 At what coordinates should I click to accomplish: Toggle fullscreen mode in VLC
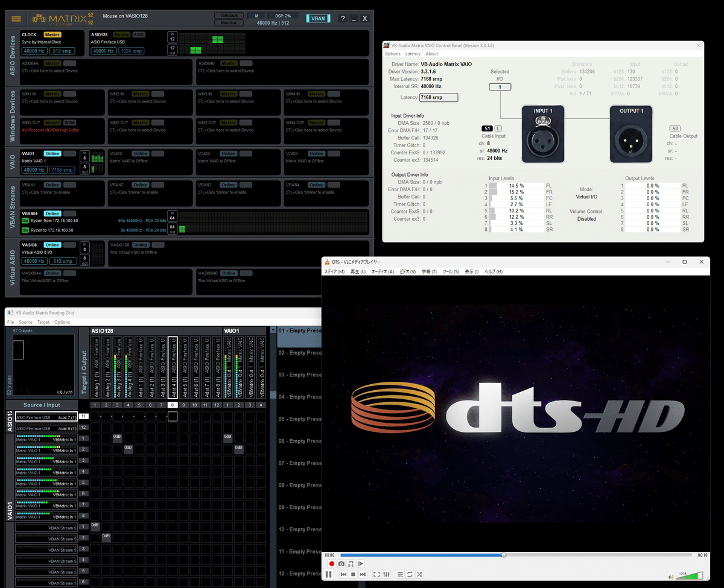point(376,574)
